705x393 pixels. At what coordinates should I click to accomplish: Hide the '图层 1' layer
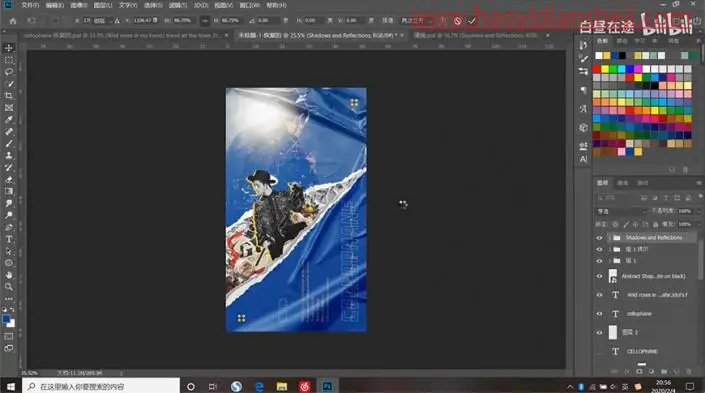(x=599, y=333)
